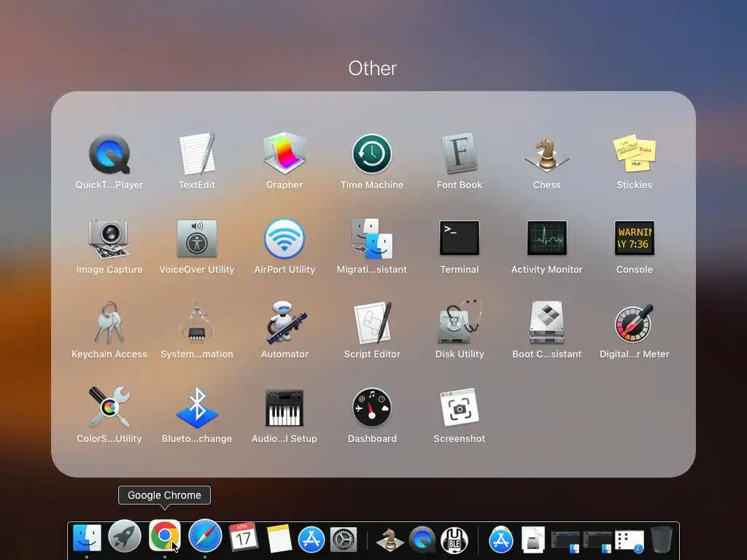The width and height of the screenshot is (747, 560).
Task: Open QuickTime Player from the Dock
Action: click(422, 540)
